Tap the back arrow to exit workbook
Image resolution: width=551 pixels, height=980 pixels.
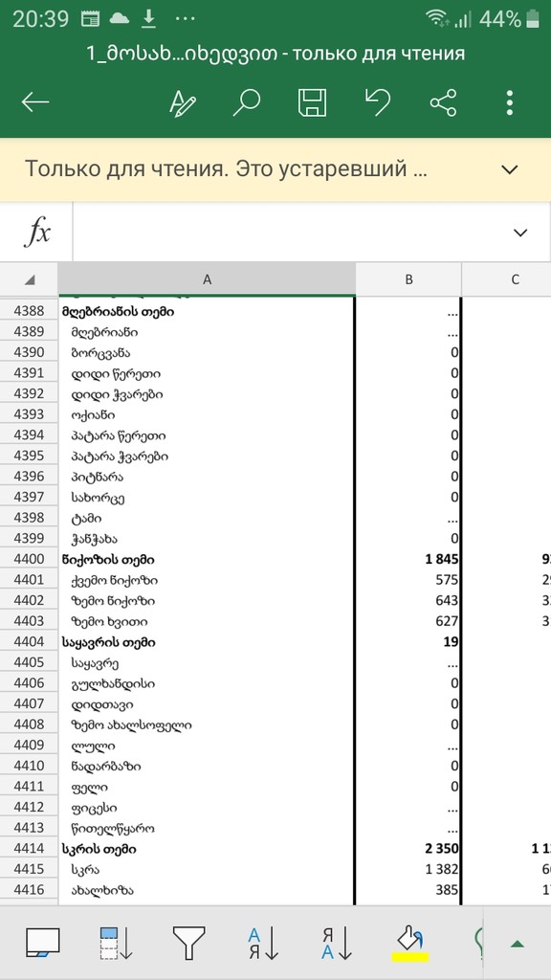(x=35, y=101)
